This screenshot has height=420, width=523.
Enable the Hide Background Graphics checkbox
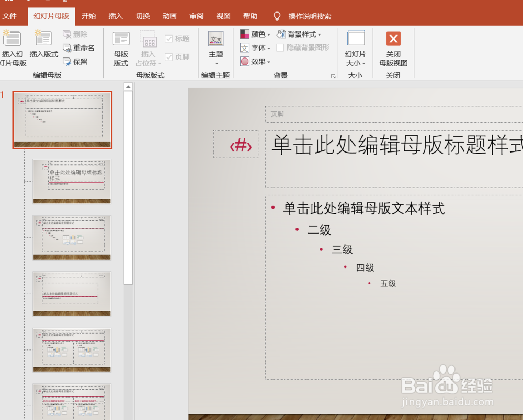tap(280, 48)
